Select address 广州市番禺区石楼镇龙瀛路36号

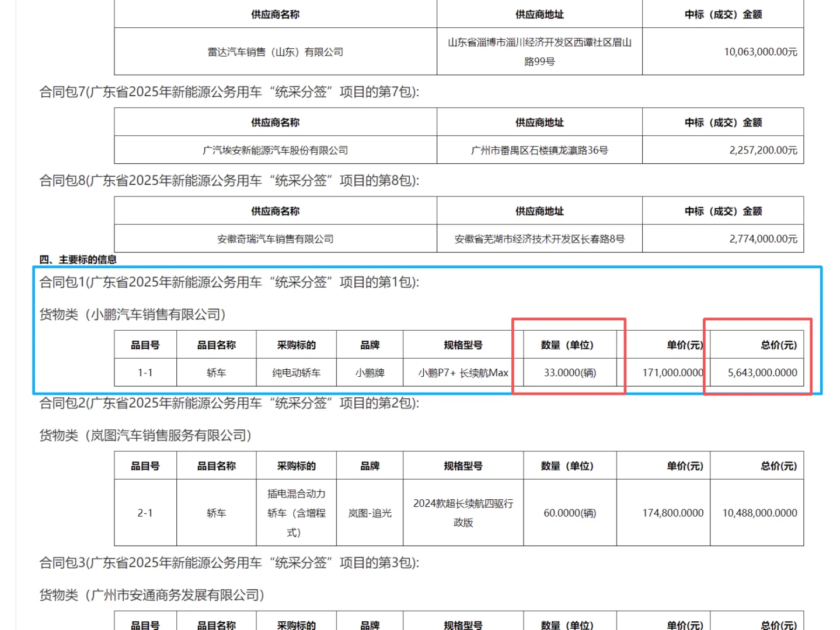[x=539, y=150]
